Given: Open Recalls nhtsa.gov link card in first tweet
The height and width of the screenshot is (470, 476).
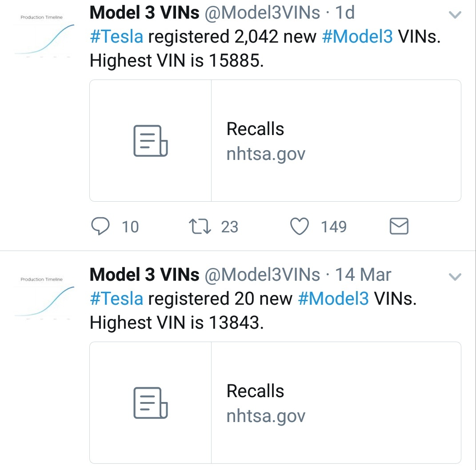Looking at the screenshot, I should pyautogui.click(x=276, y=141).
